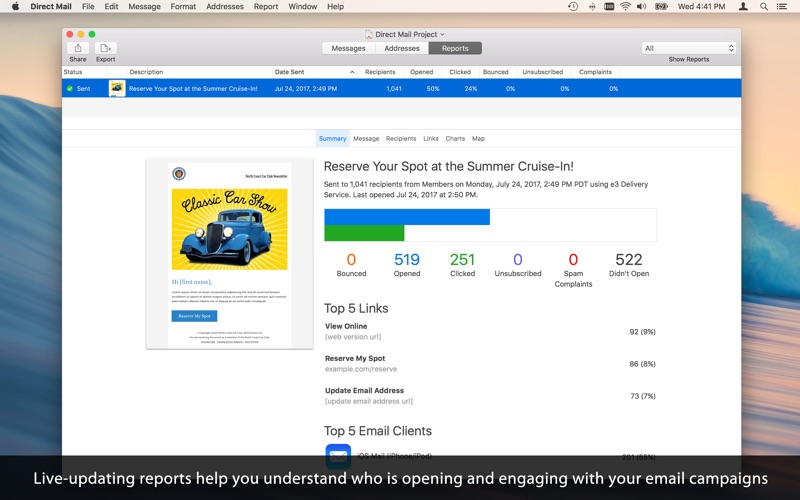Click the 92 (9%) link count

click(642, 332)
